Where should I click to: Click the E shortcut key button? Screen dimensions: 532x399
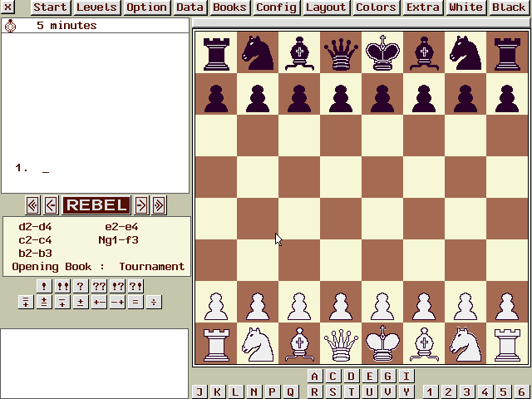click(x=369, y=377)
